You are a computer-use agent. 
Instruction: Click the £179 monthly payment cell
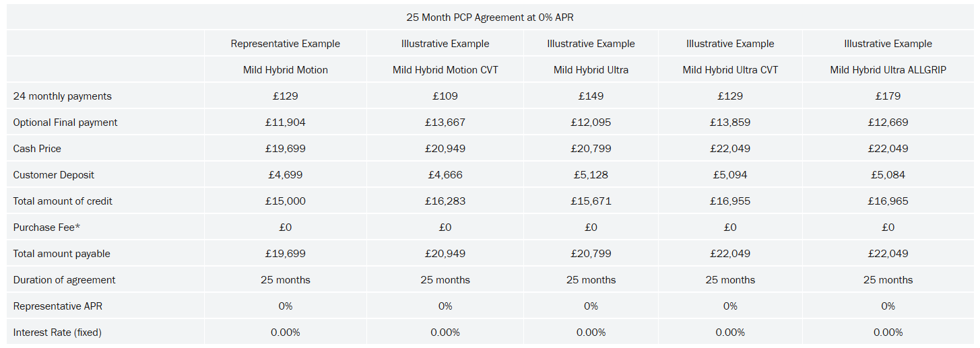pos(888,96)
